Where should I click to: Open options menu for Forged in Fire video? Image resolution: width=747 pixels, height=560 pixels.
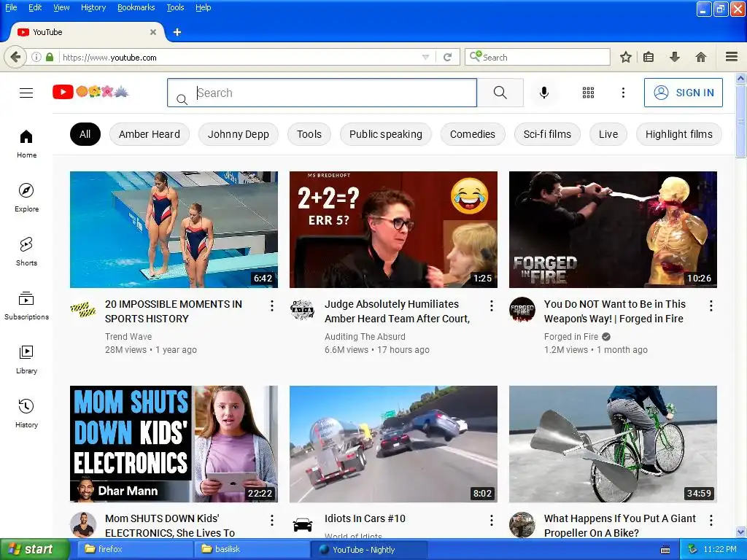(x=711, y=306)
